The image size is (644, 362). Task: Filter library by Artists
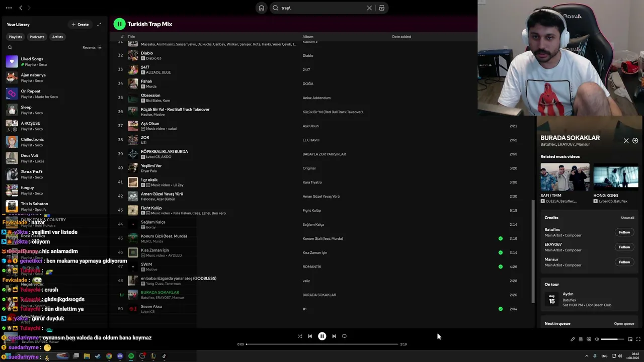pyautogui.click(x=57, y=37)
